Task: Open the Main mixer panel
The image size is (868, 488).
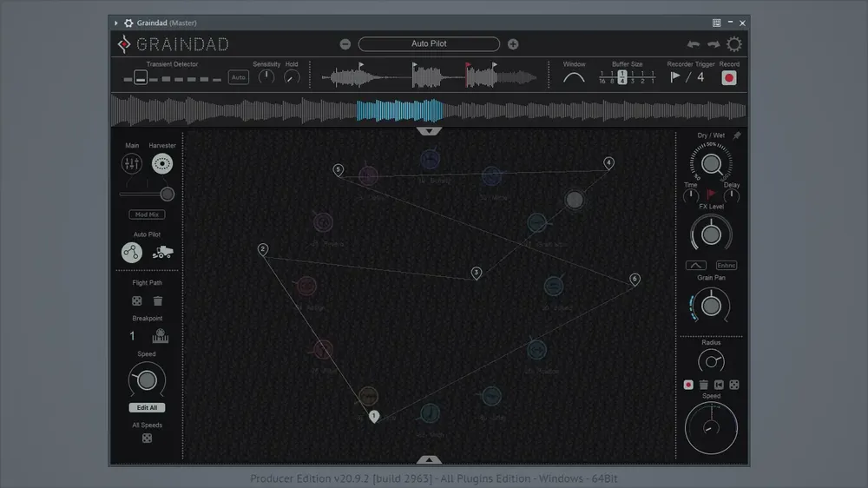Action: coord(132,163)
